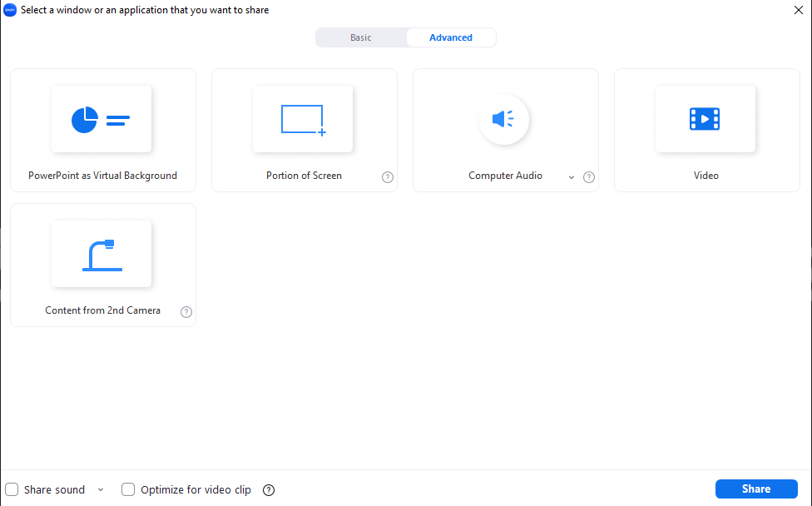Select the Content from 2nd Camera icon

click(x=101, y=255)
